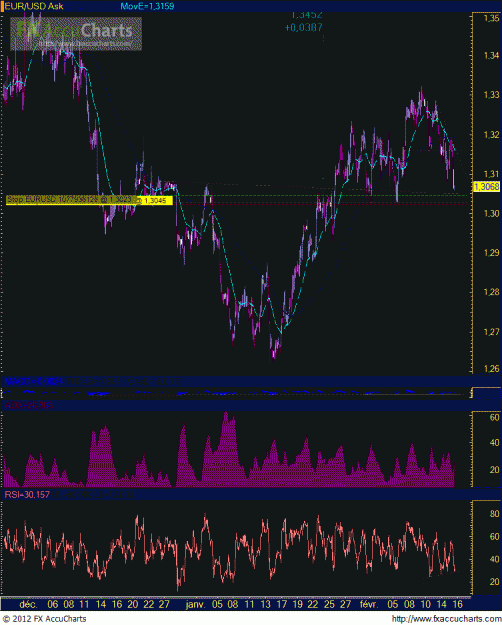This screenshot has width=502, height=625.
Task: Click the 1,29 price axis label
Action: coord(491,253)
